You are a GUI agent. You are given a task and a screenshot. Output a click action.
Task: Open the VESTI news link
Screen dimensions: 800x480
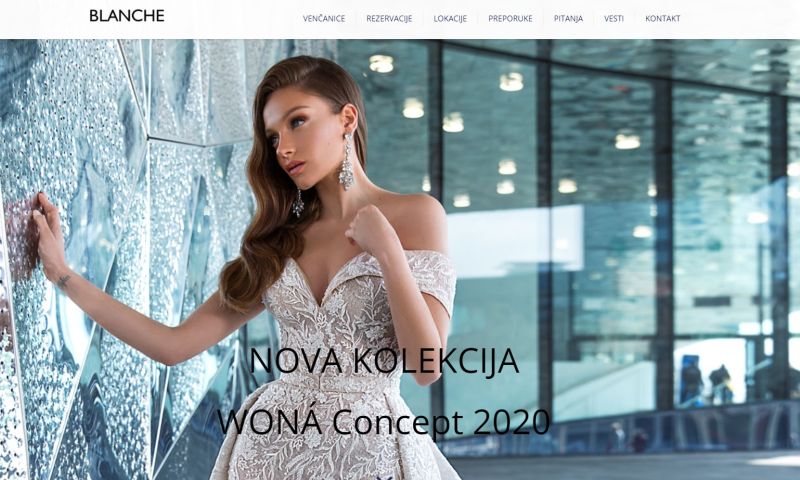[614, 18]
